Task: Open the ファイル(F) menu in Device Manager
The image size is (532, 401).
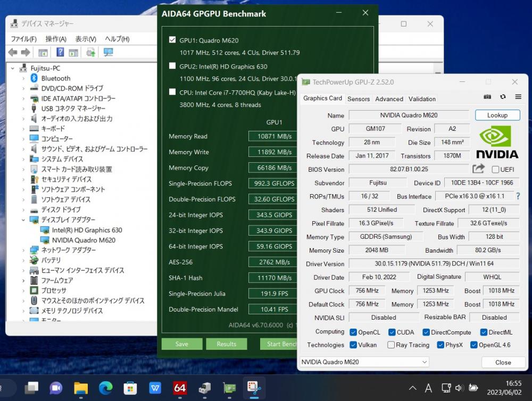Action: [23, 39]
